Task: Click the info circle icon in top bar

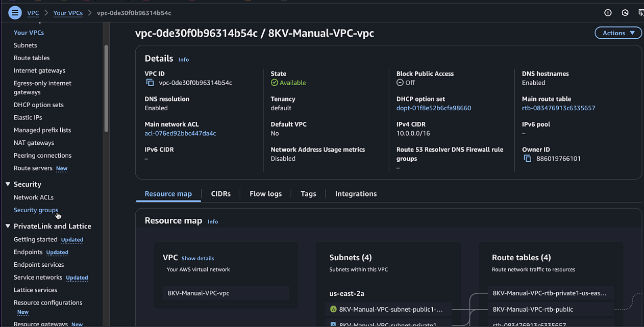Action: coord(608,13)
